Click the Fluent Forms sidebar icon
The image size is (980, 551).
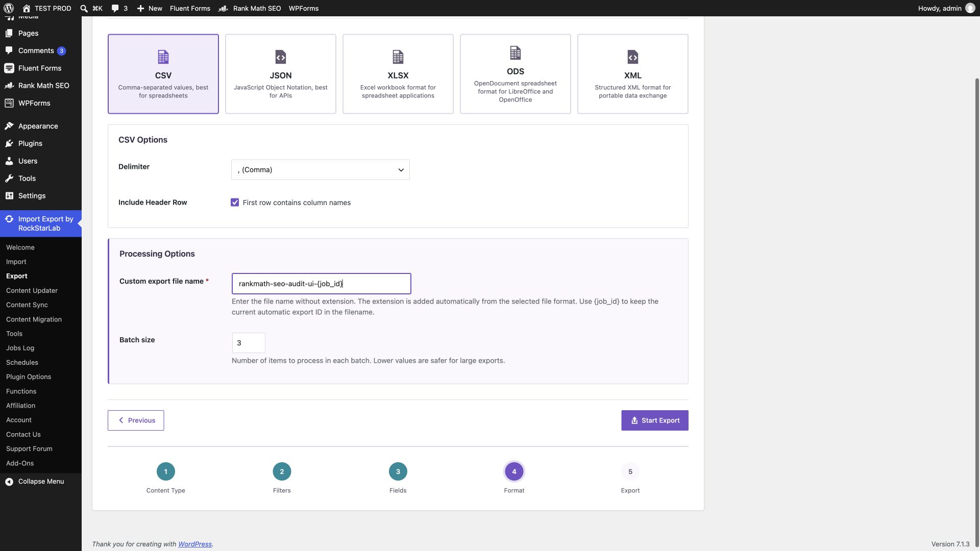(x=9, y=68)
